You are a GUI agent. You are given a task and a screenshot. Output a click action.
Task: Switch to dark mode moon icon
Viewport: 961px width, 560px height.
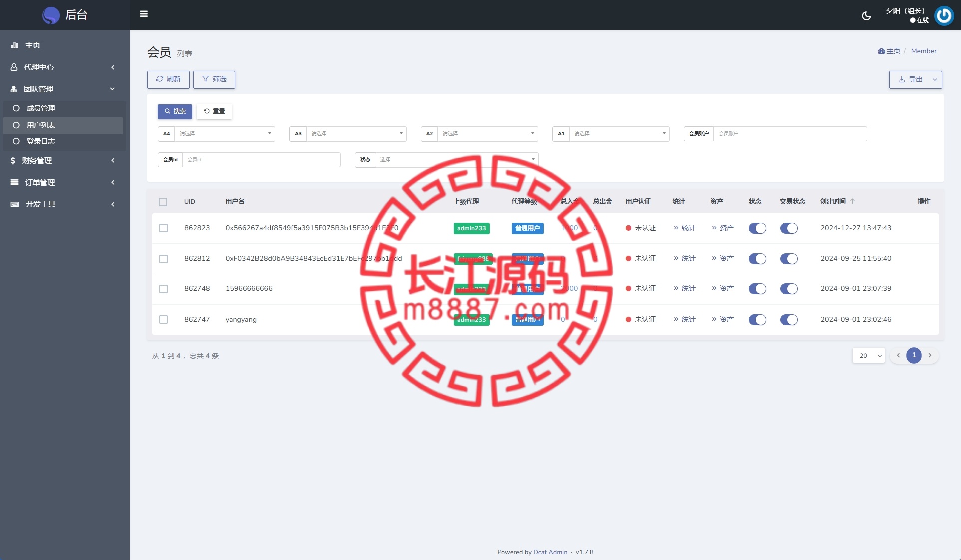(866, 16)
